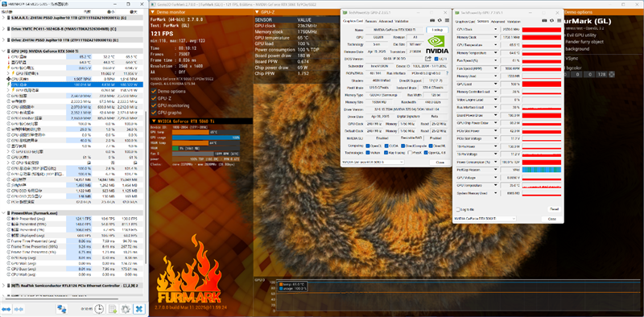Open the Memory Clock sensor dropdown arrow
This screenshot has width=644, height=317.
496,37
